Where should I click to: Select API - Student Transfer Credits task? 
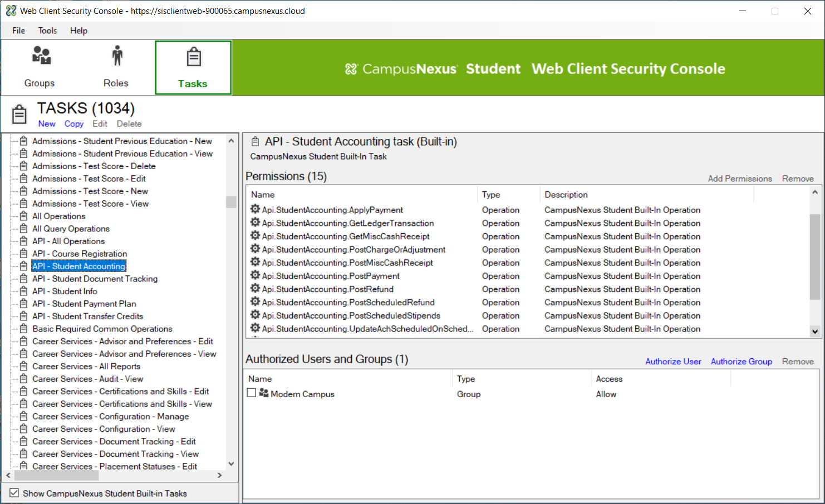click(87, 316)
